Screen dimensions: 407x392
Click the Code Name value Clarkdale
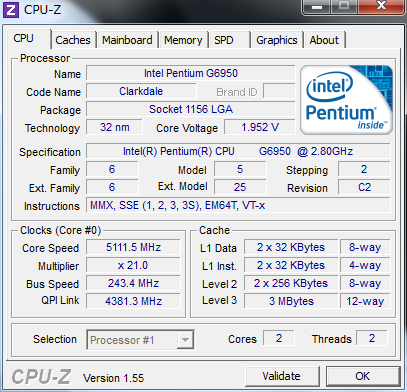pyautogui.click(x=141, y=91)
